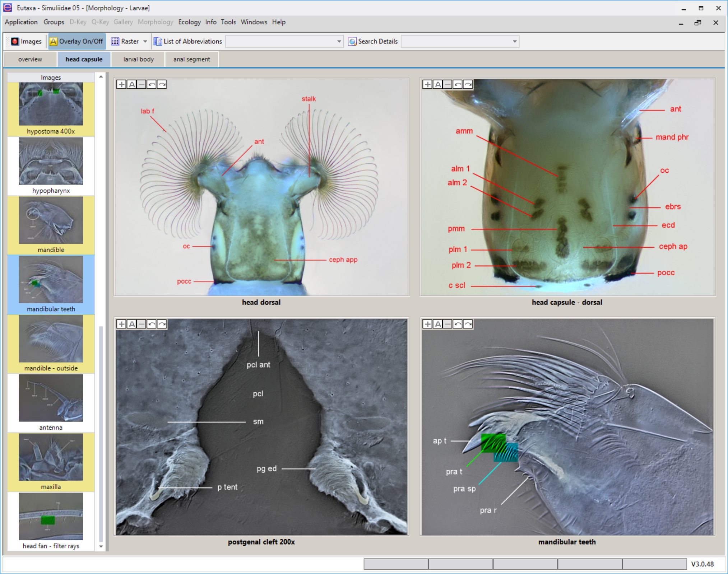Open the Application menu

tap(21, 22)
